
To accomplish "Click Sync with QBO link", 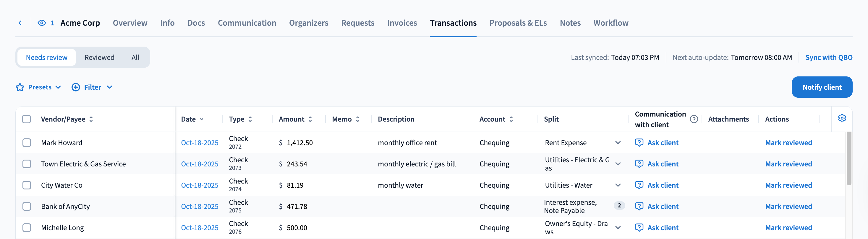I will point(829,58).
